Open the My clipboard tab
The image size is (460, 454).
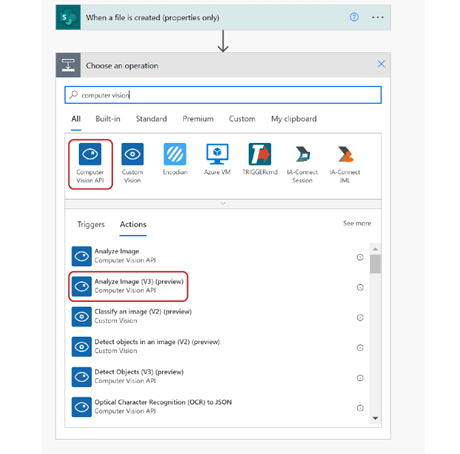pos(294,119)
